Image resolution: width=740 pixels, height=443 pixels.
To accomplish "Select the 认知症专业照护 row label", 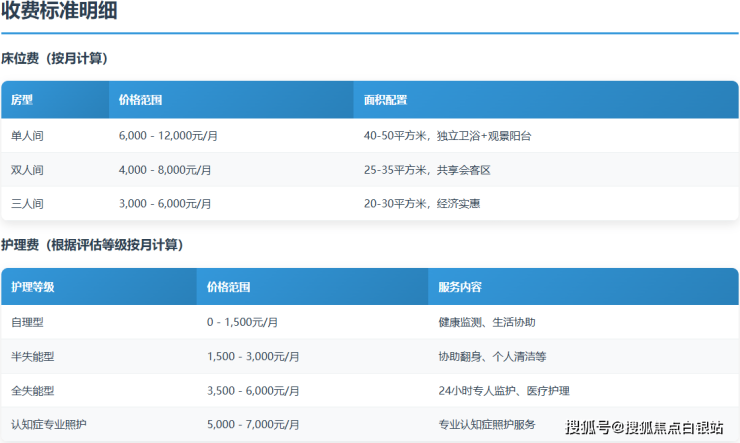I will (49, 425).
